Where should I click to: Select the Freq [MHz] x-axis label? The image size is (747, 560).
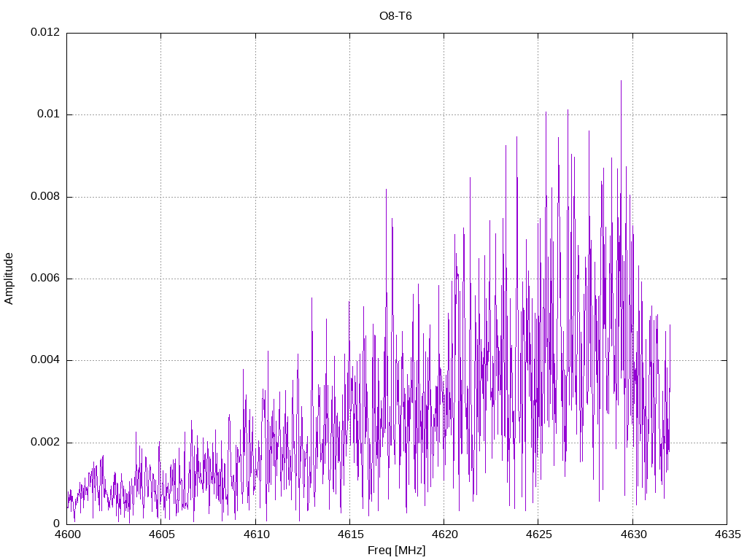(396, 551)
